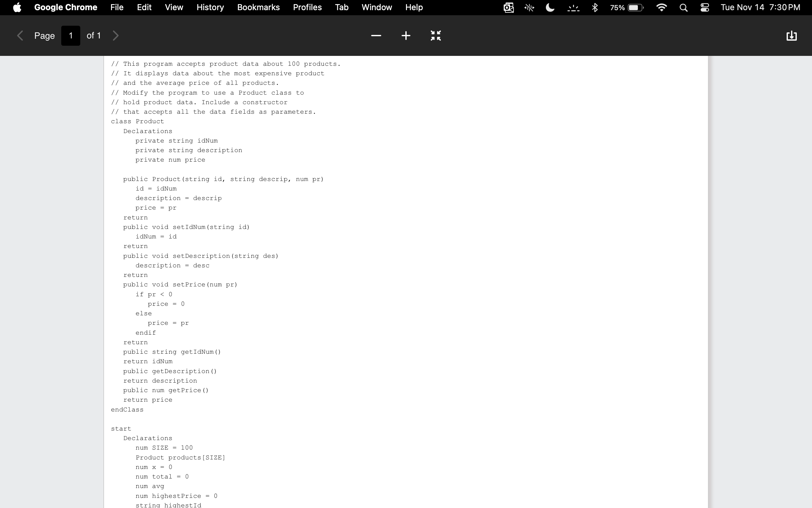Open the Help menu
The width and height of the screenshot is (812, 508).
coord(414,7)
